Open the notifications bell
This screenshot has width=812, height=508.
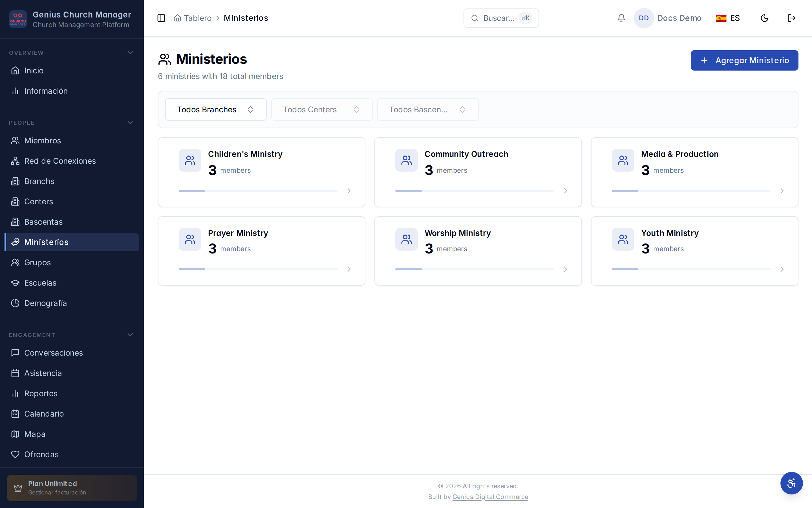(x=621, y=18)
